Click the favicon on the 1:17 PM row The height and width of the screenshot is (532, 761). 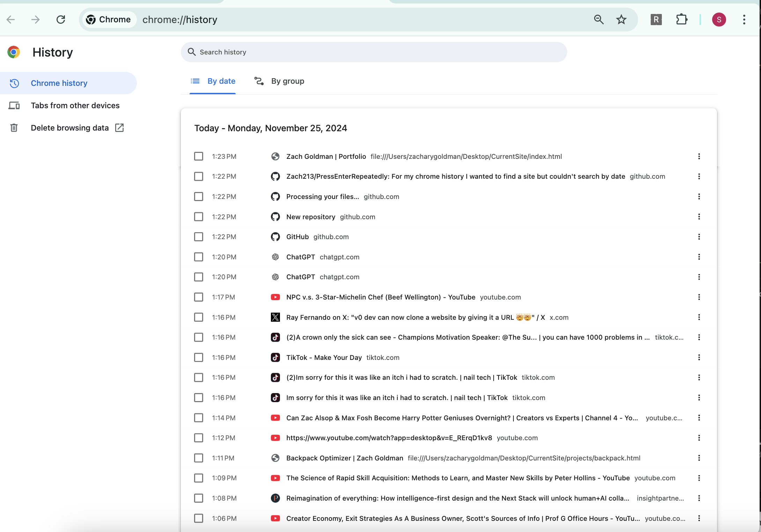[x=275, y=297]
